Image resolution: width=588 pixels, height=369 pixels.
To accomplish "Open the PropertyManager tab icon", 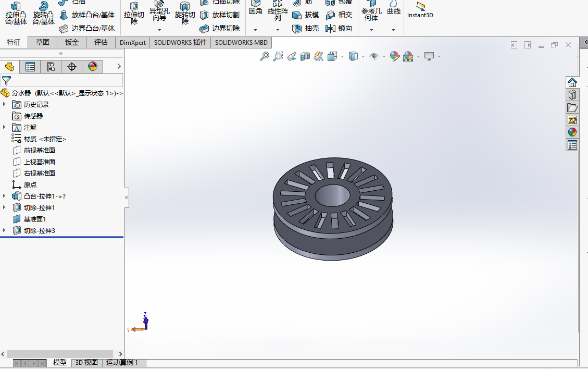I will click(x=30, y=67).
